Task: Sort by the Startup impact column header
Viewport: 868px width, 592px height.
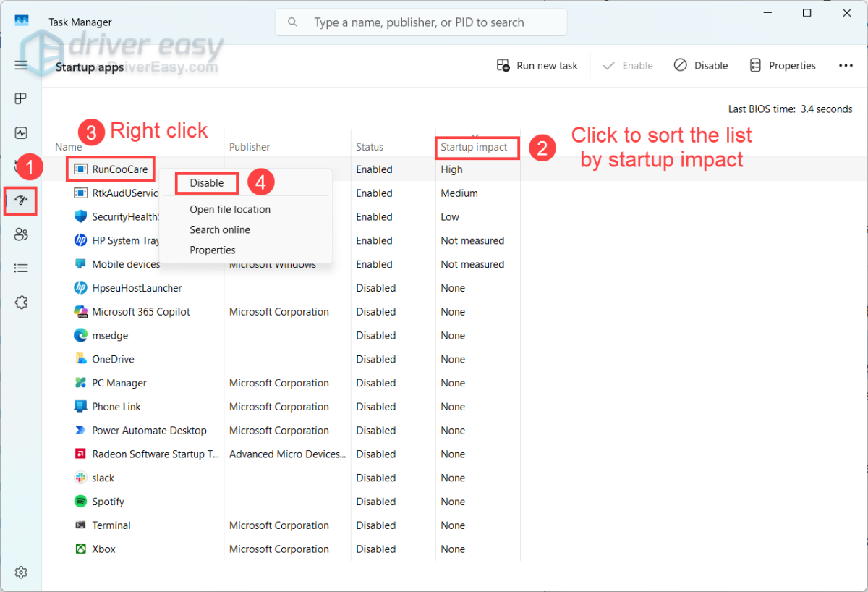Action: click(475, 147)
